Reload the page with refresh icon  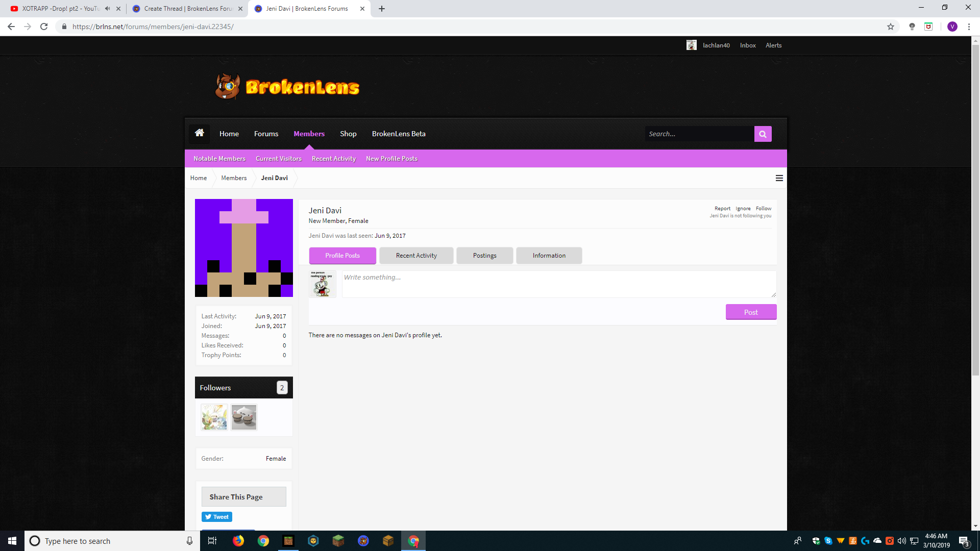tap(44, 27)
